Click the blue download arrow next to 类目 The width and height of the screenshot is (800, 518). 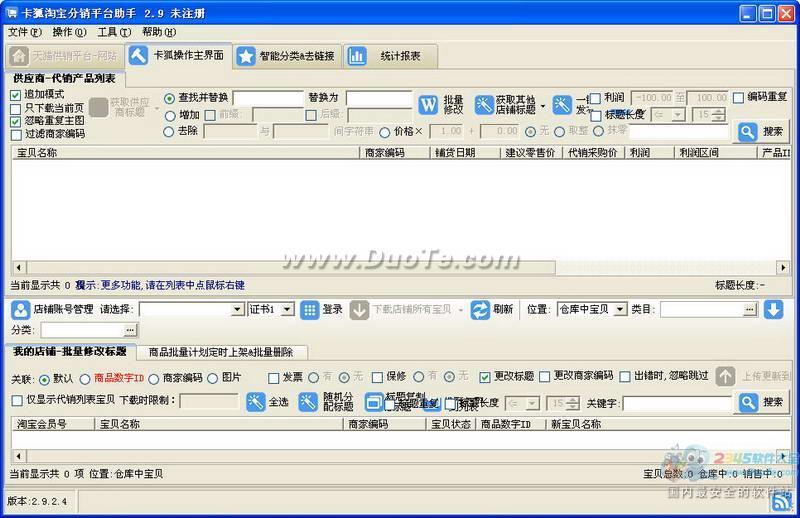click(x=773, y=309)
